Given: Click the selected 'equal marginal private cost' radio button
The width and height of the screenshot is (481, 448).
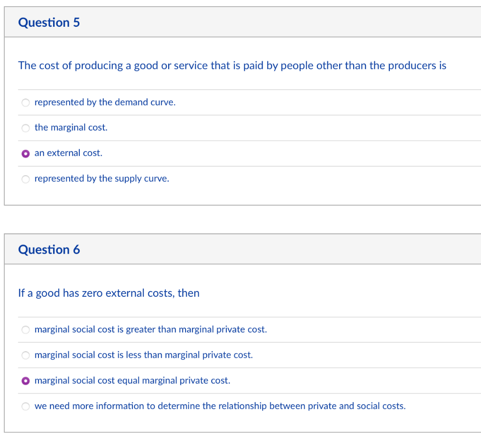Looking at the screenshot, I should click(26, 380).
